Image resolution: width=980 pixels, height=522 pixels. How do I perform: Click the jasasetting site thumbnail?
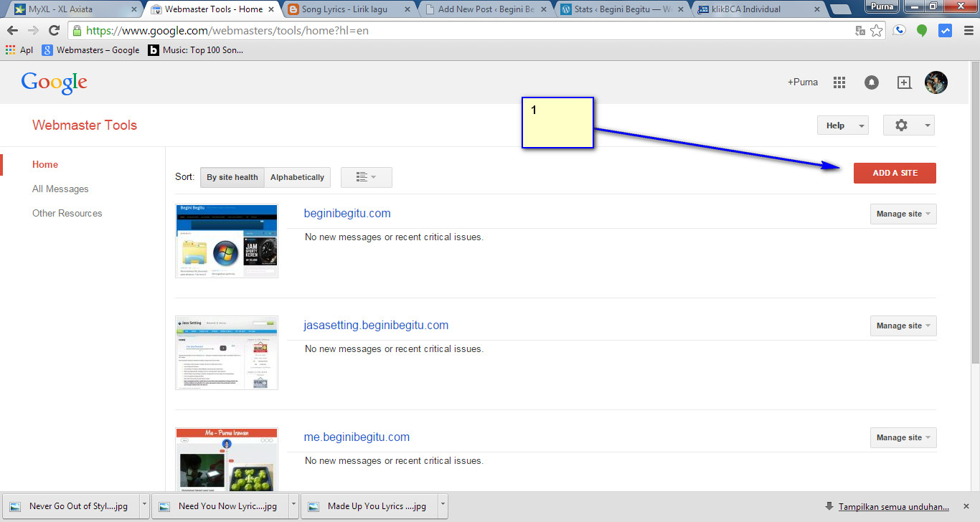point(227,353)
